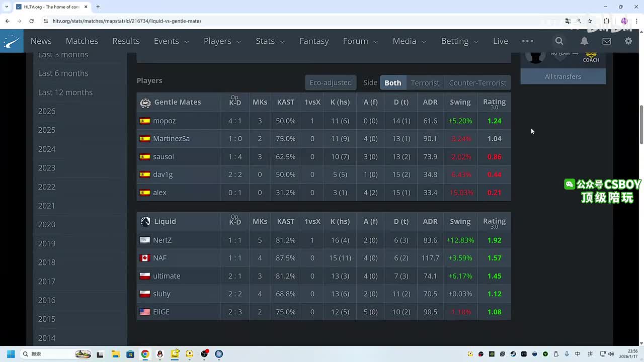Open the Chrome profile avatar
The width and height of the screenshot is (644, 362).
[x=624, y=21]
